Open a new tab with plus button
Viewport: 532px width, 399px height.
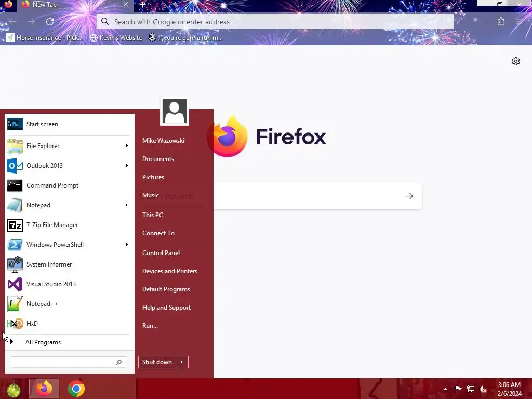(142, 5)
